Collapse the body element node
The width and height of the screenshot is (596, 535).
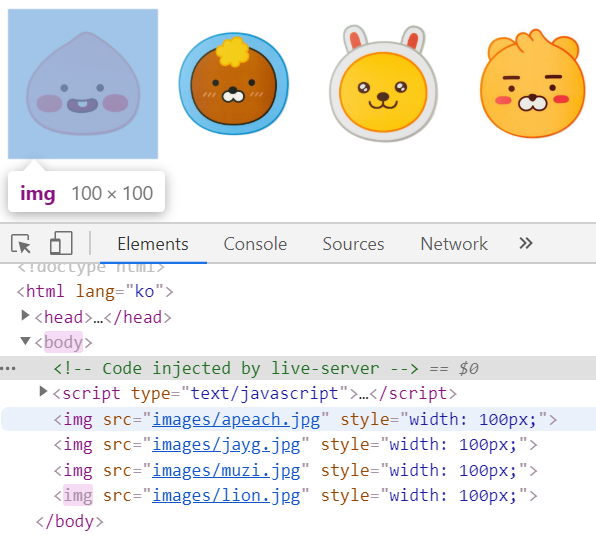click(25, 341)
